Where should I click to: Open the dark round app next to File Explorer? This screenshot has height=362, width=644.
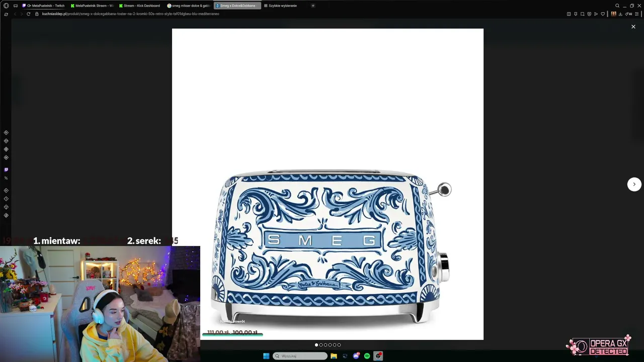tap(345, 356)
